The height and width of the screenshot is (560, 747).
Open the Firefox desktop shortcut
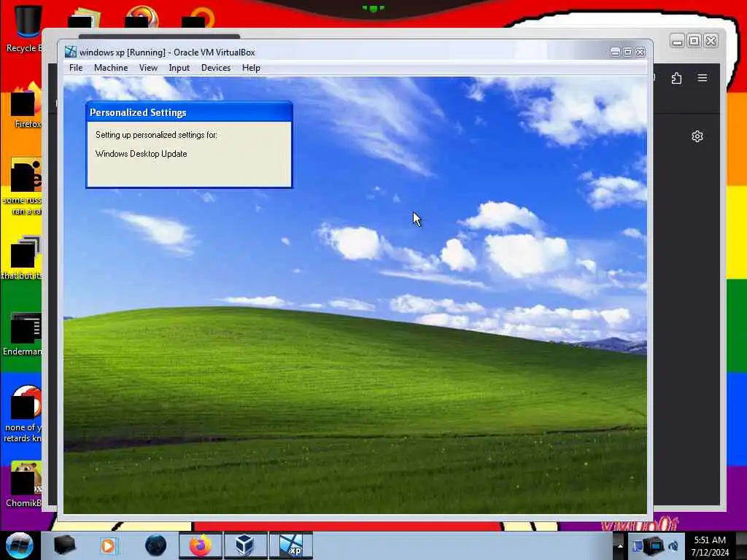tap(26, 106)
